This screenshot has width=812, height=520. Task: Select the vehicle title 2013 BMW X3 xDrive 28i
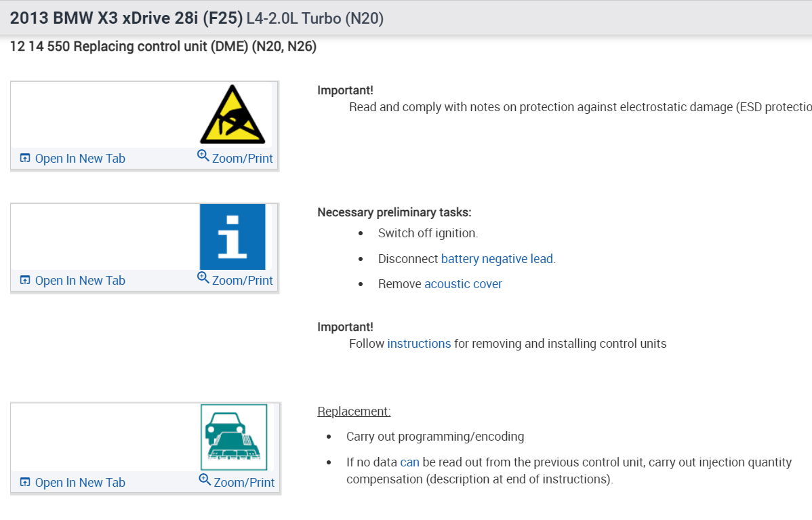point(126,18)
